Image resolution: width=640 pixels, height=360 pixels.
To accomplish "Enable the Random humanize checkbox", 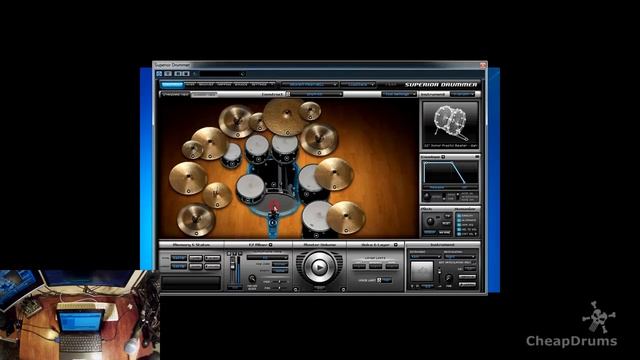I will [459, 216].
